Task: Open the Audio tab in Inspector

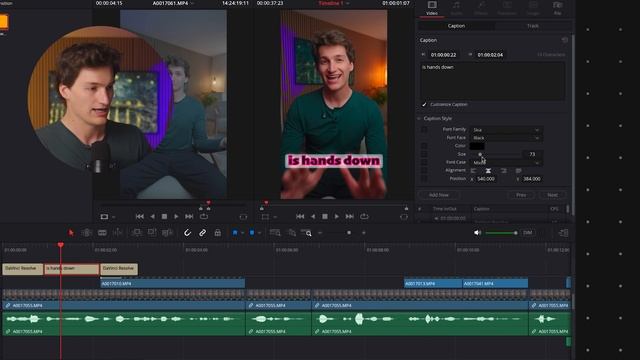Action: coord(456,8)
